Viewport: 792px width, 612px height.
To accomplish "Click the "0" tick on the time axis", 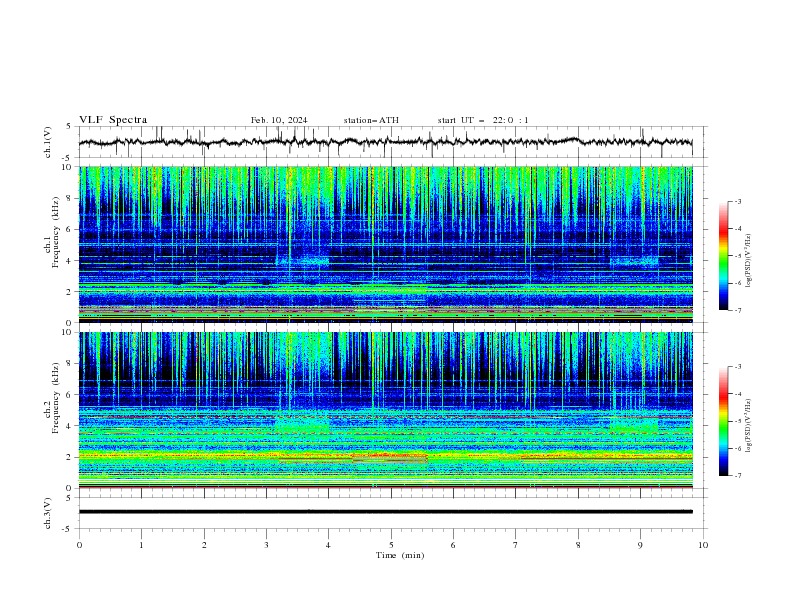I will [79, 545].
